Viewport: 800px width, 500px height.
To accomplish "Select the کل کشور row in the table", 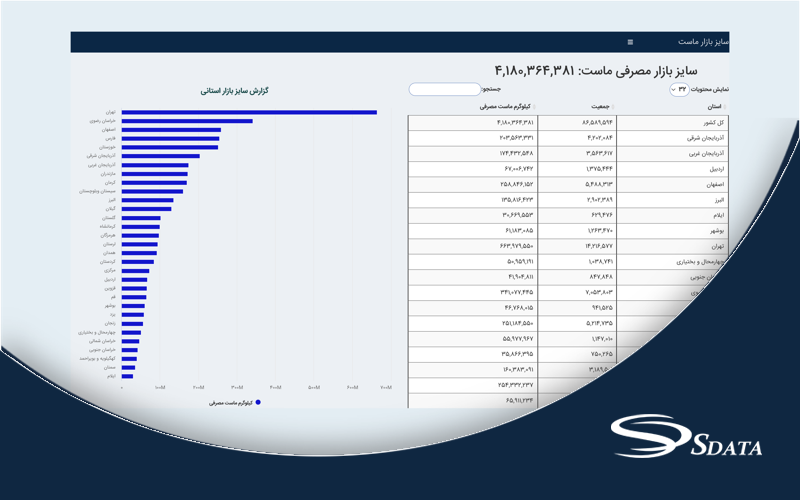I will (715, 122).
